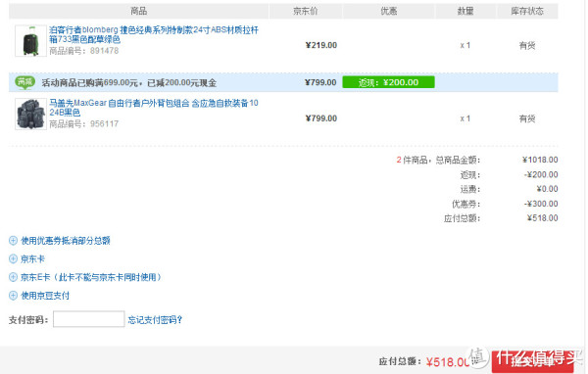
Task: Select the -¥200.00 返现 value
Action: [541, 174]
